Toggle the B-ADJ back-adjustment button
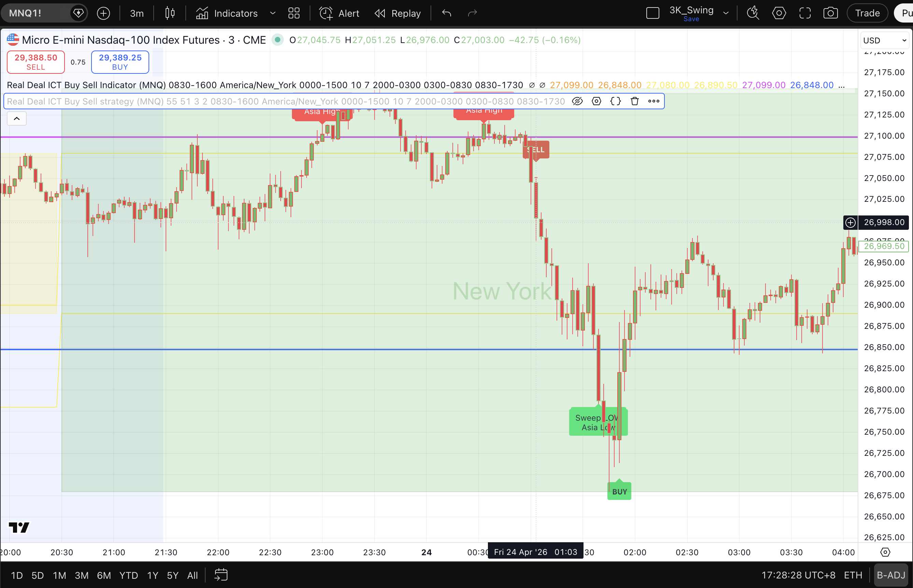This screenshot has width=913, height=588. coord(891,575)
